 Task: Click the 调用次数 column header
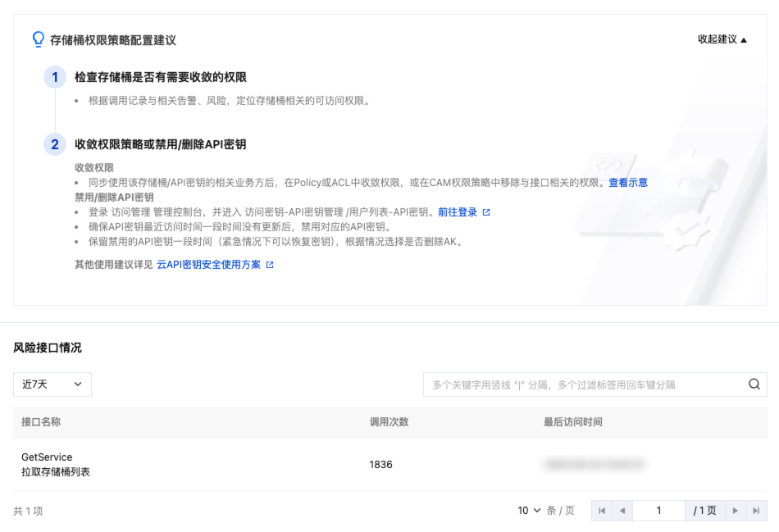[389, 422]
